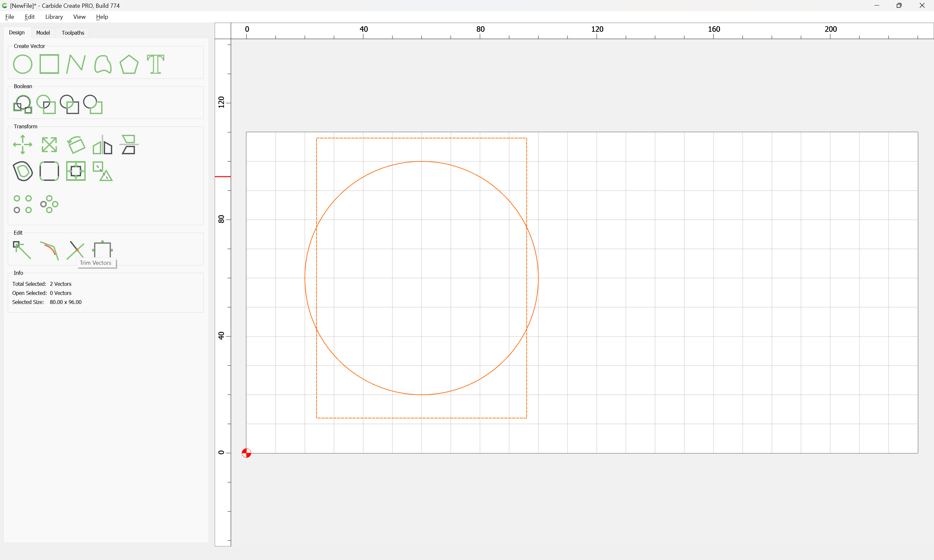934x560 pixels.
Task: Open the square inset transform icon
Action: pyautogui.click(x=76, y=171)
